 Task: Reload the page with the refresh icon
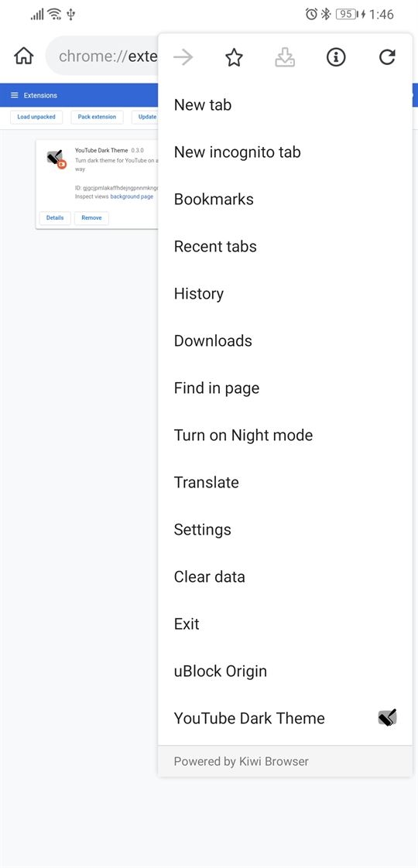click(387, 57)
